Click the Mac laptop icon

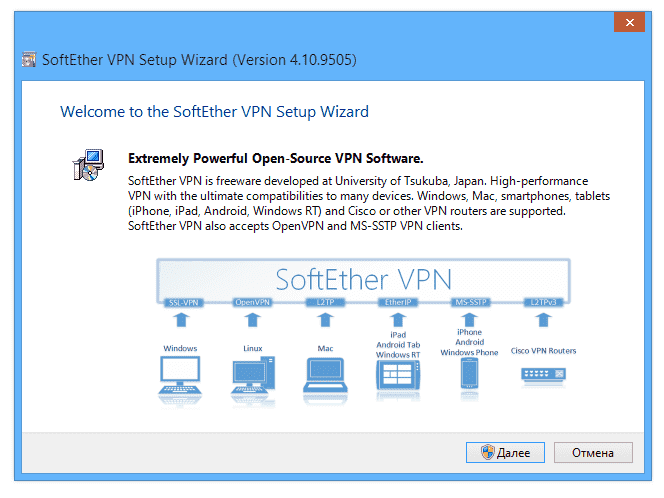(x=323, y=378)
